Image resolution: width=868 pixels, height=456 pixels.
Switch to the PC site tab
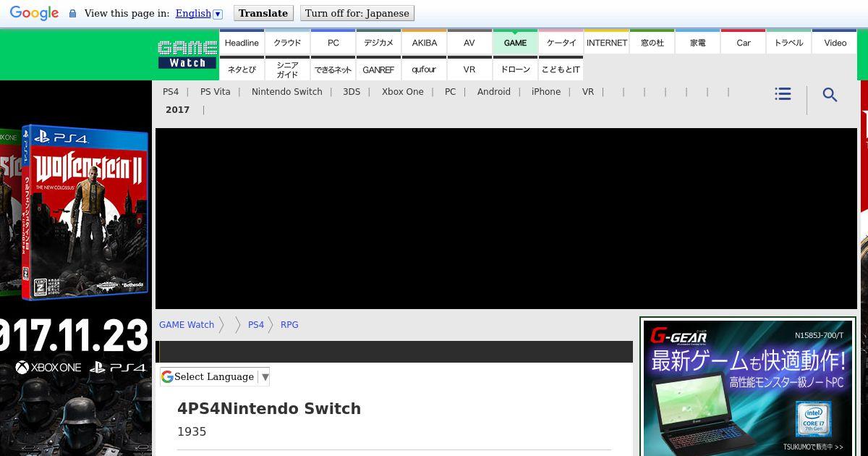pyautogui.click(x=333, y=43)
